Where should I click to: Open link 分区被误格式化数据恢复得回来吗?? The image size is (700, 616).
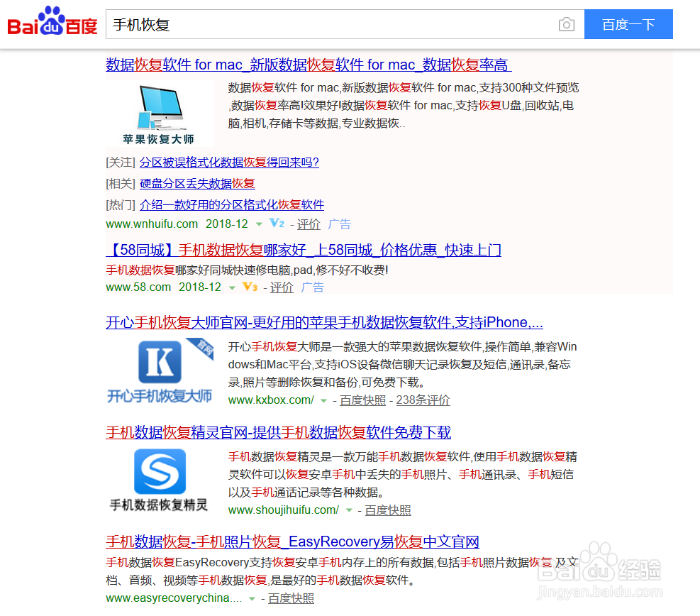(x=229, y=162)
